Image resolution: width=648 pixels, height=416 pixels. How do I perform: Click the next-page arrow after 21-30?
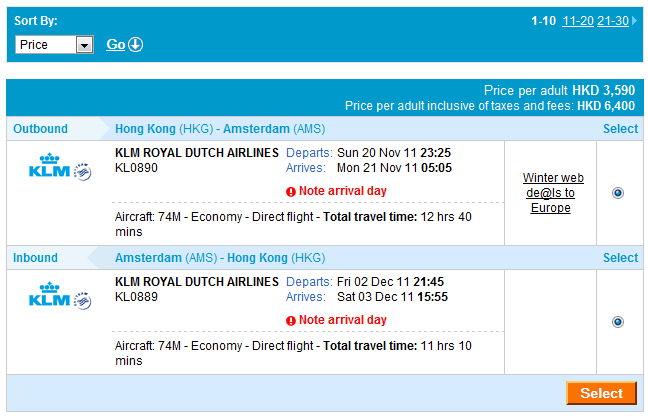(634, 20)
